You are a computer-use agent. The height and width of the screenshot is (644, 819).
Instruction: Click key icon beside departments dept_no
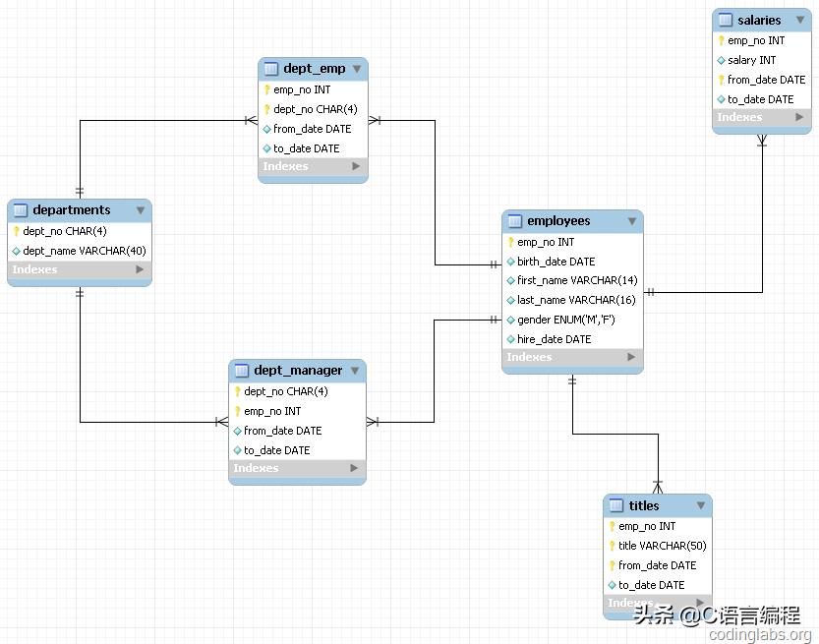pyautogui.click(x=16, y=231)
